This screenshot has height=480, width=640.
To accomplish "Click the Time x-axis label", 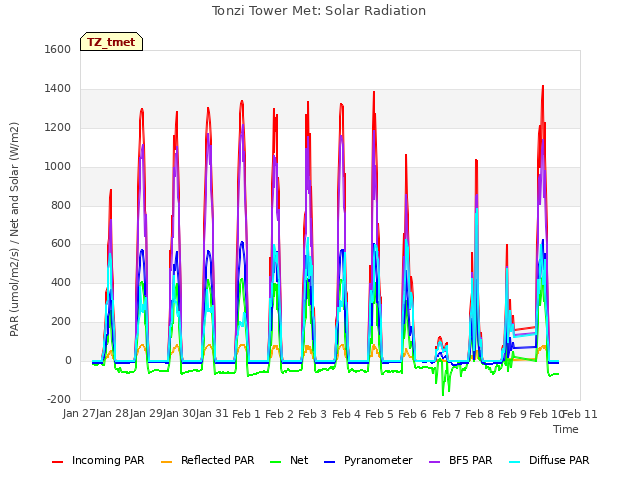I will click(566, 429).
